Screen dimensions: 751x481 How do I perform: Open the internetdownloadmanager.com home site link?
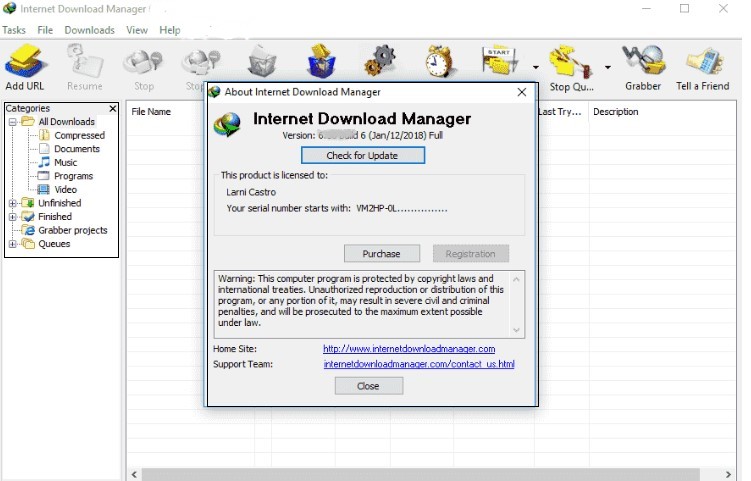click(x=409, y=349)
